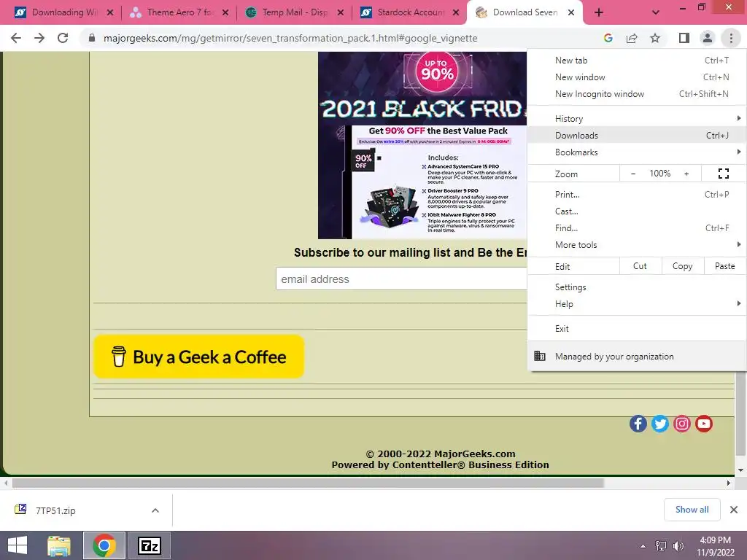This screenshot has height=560, width=747.
Task: Increase zoom with plus button
Action: pos(686,174)
